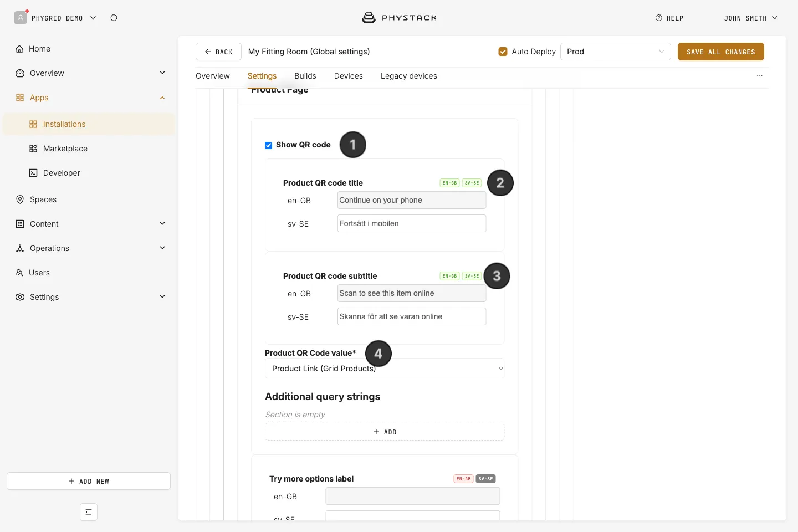Click the Content list icon
798x532 pixels.
point(20,224)
